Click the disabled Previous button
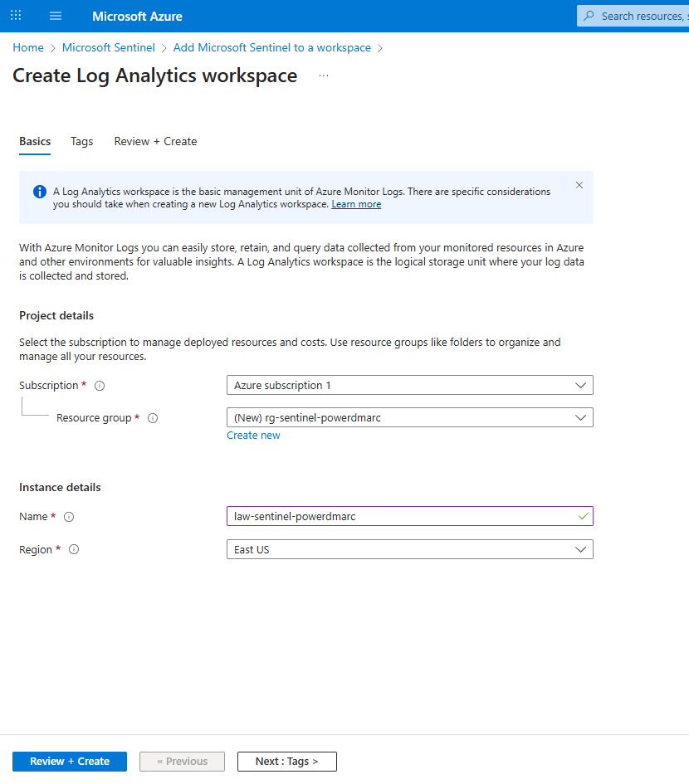This screenshot has height=784, width=689. (x=182, y=762)
